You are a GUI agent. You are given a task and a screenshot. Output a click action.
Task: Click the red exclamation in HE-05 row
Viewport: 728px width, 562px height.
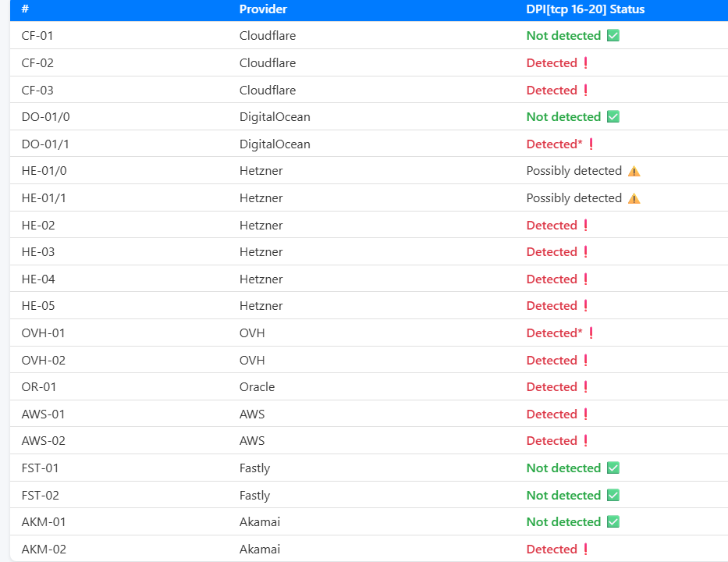coord(585,306)
